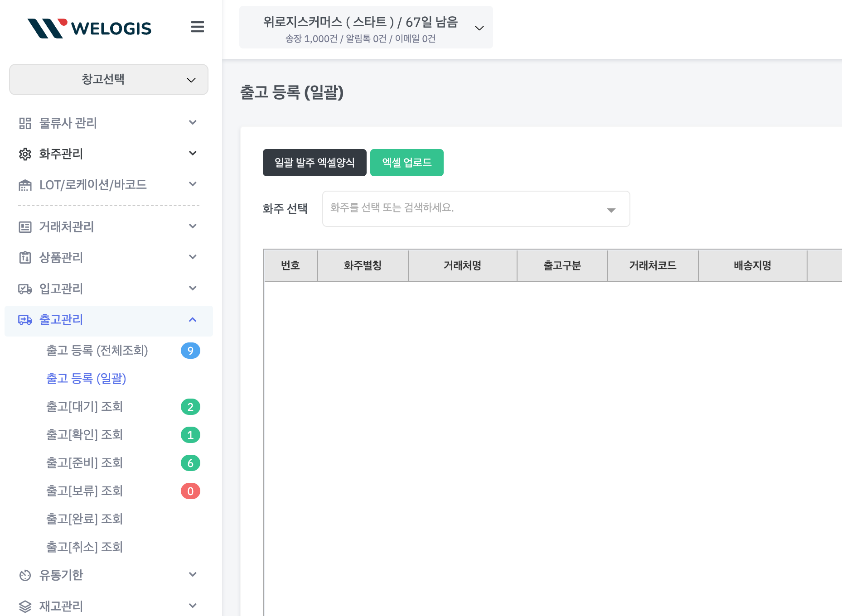Open the 위로지스커머스 plan dropdown
The image size is (842, 616).
pos(366,28)
